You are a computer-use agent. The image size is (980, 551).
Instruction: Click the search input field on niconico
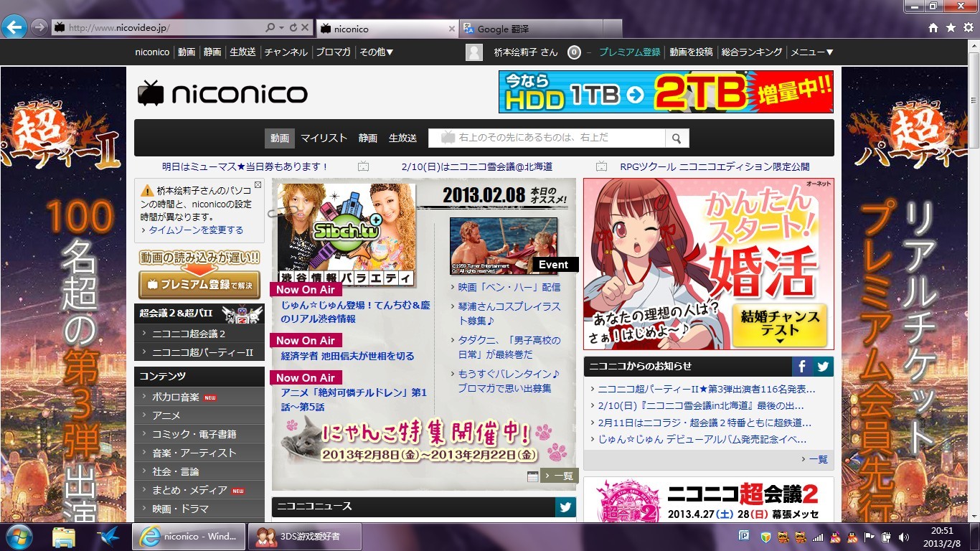coord(547,138)
